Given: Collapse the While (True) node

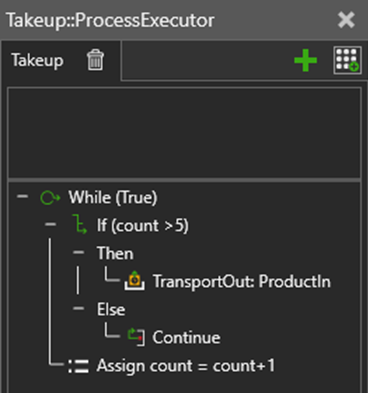Looking at the screenshot, I should tap(22, 196).
